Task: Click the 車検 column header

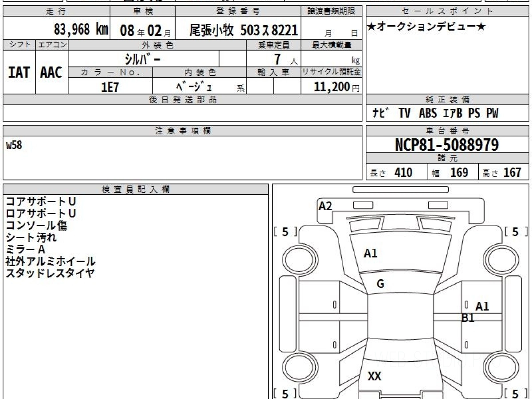Action: [x=142, y=12]
